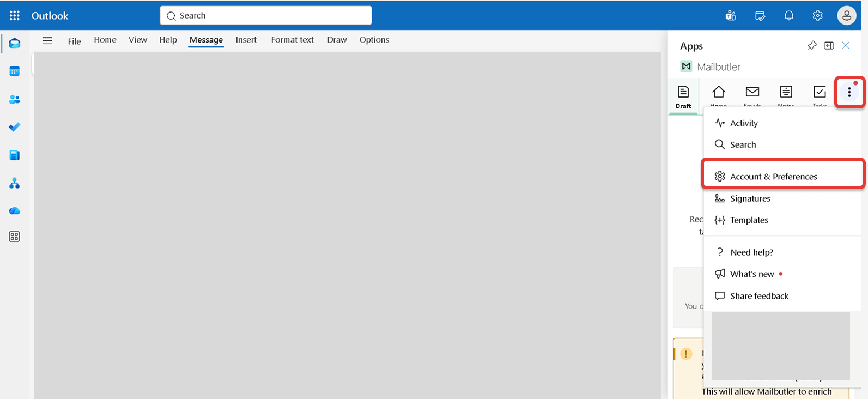Choose Activity from the Mailbutler menu
Image resolution: width=868 pixels, height=399 pixels.
click(782, 123)
